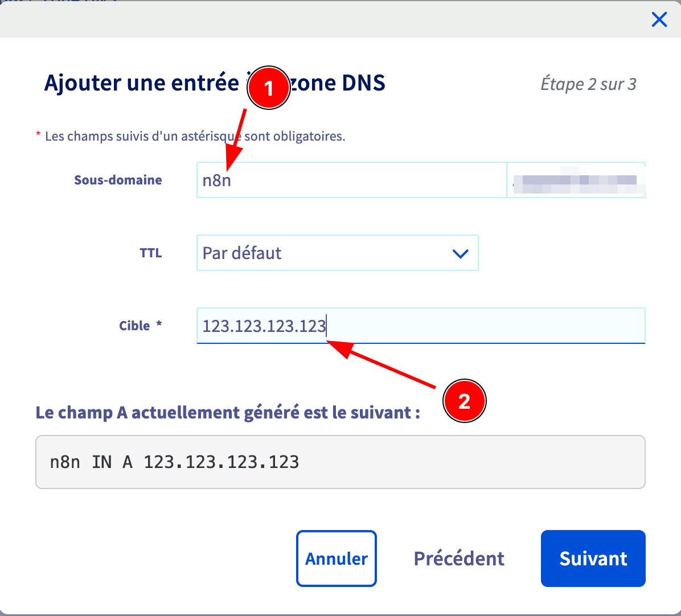The image size is (681, 616).
Task: Click the blurred domain suffix next to the subdomain
Action: (576, 180)
